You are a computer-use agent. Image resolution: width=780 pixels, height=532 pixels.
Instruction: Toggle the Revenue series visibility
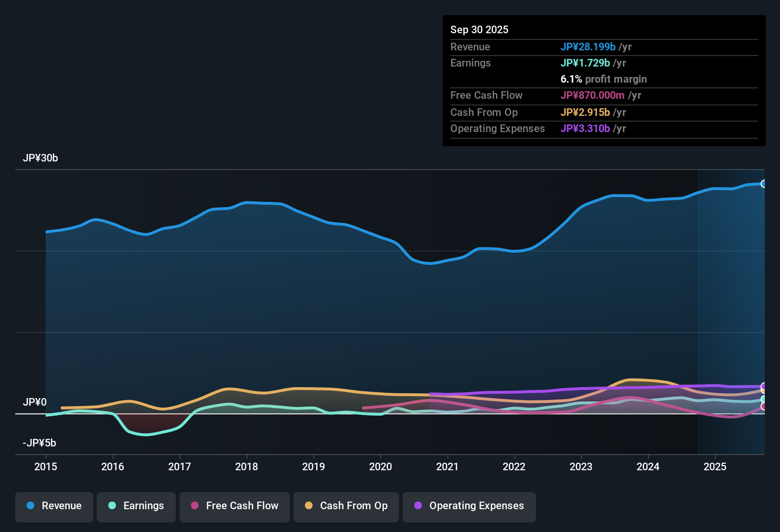[x=54, y=506]
